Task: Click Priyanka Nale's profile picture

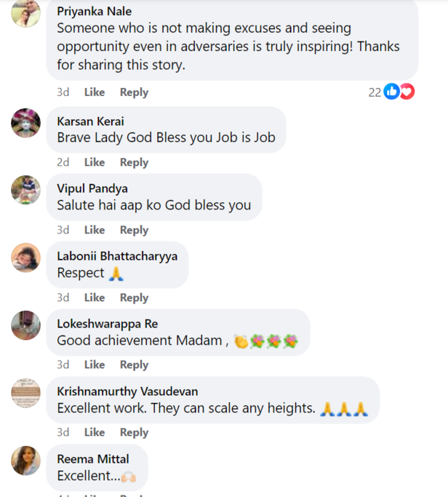Action: click(26, 13)
